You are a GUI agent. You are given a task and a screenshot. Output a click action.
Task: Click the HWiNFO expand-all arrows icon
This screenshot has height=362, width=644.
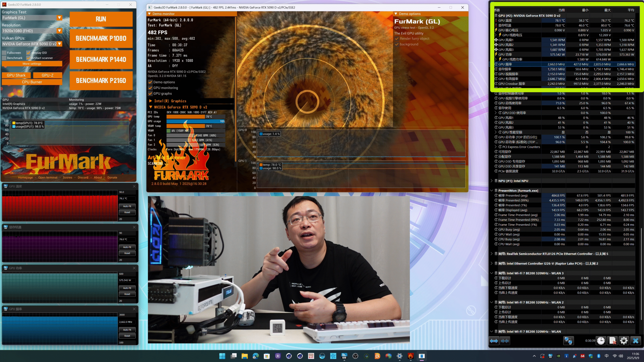pyautogui.click(x=494, y=341)
